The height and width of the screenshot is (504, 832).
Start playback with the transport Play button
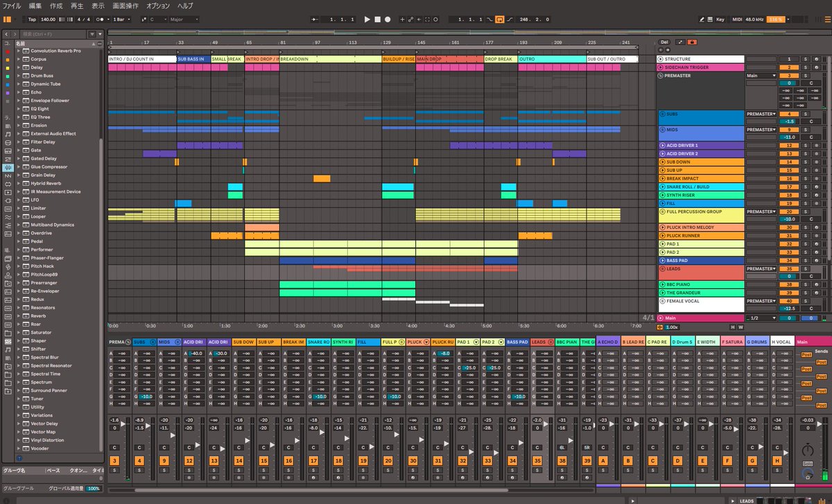tap(367, 19)
